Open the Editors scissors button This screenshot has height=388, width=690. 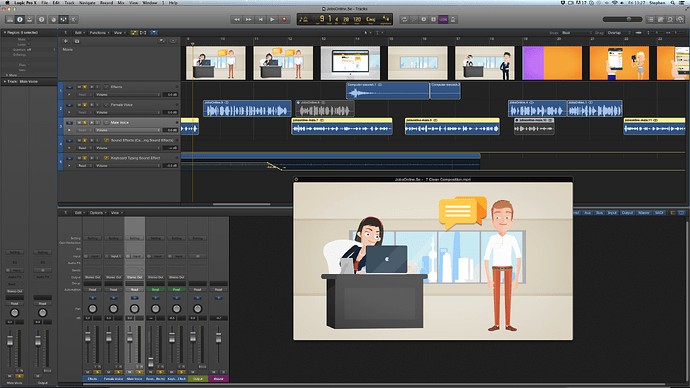73,19
